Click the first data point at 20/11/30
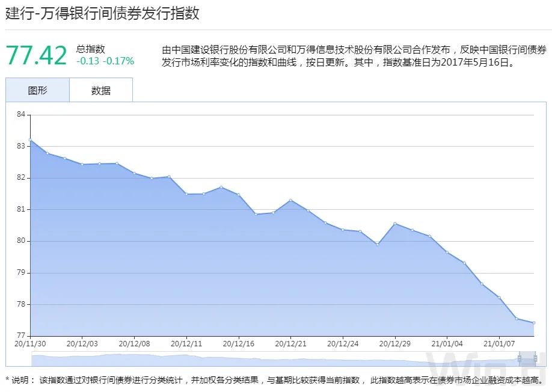Image resolution: width=552 pixels, height=392 pixels. point(30,140)
